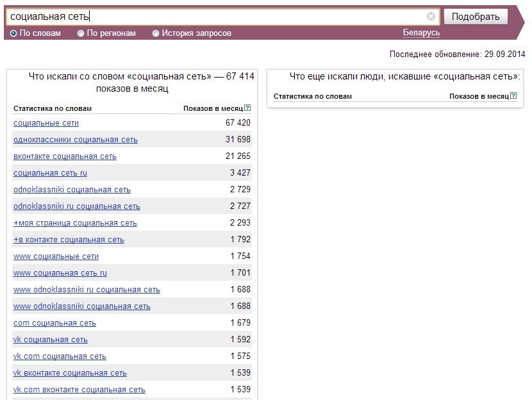Click the 'Последнее обновление: 29.09.2014' text
This screenshot has height=400, width=532.
point(457,54)
